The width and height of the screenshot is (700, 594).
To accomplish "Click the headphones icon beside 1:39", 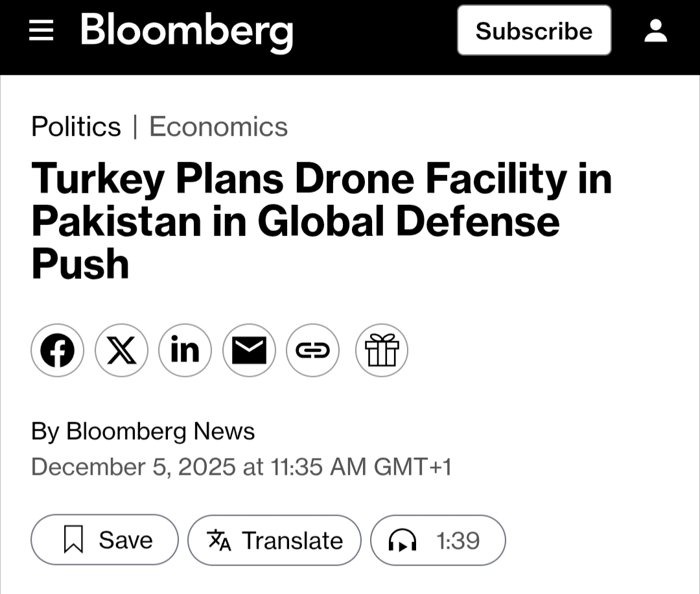I will pos(402,541).
